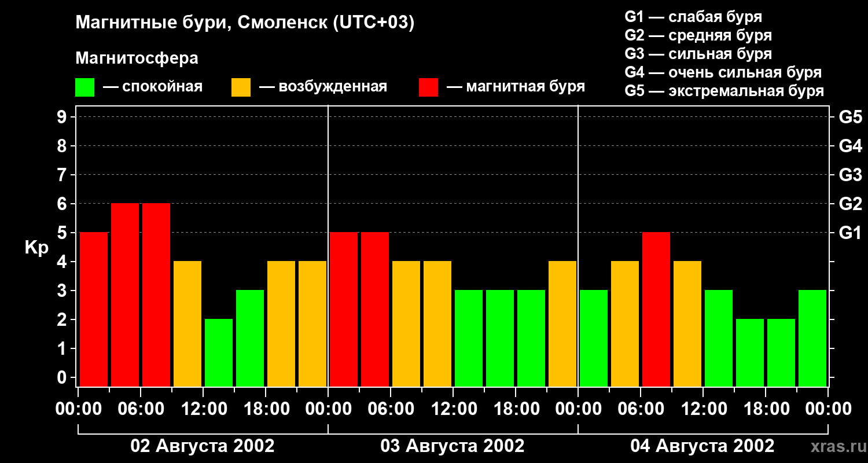Image resolution: width=868 pixels, height=463 pixels.
Task: Click the 06:00–09:00 yellow bar on 03 August
Action: tap(406, 324)
